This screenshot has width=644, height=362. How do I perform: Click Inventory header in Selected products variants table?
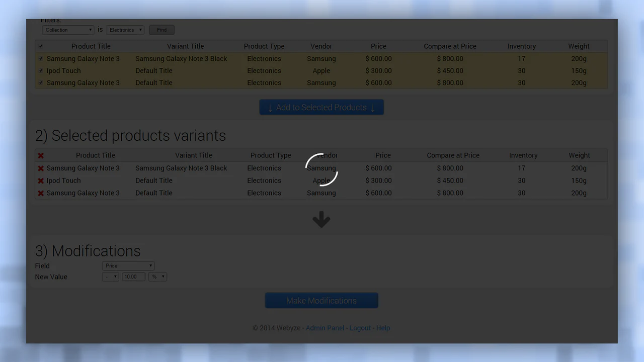point(523,155)
